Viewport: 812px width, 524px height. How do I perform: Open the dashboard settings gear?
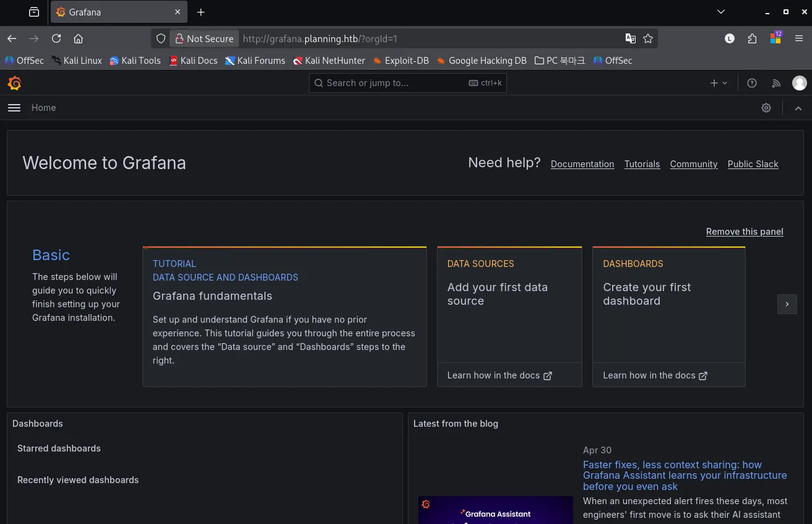tap(766, 108)
